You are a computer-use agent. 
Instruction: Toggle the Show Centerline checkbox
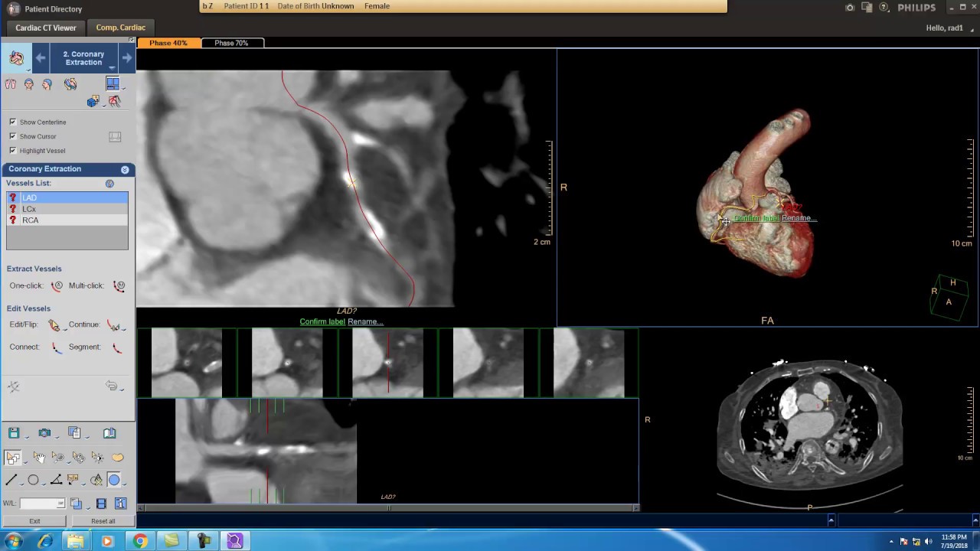coord(12,122)
